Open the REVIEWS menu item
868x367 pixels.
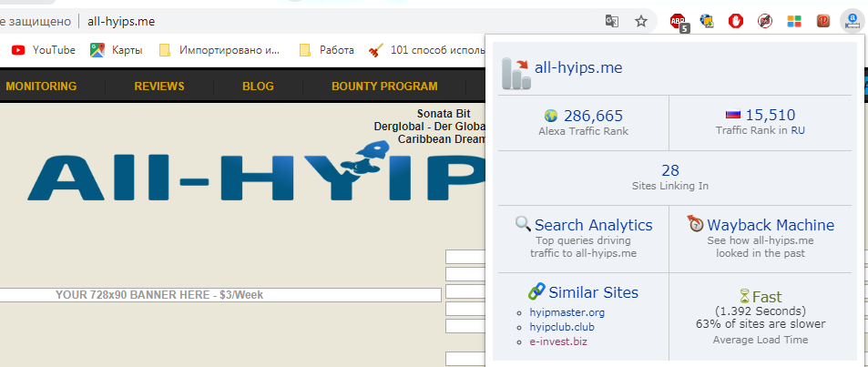coord(159,87)
